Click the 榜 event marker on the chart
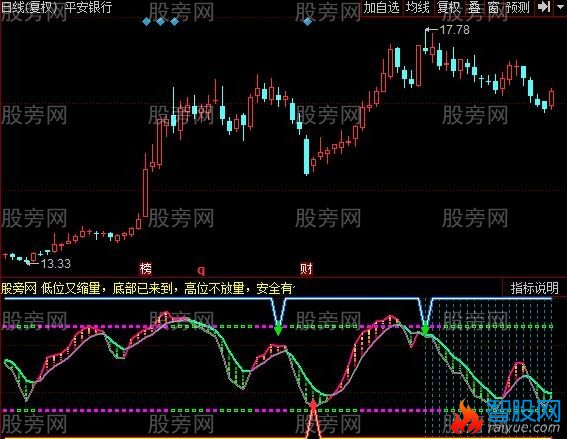The image size is (567, 439). [x=145, y=269]
